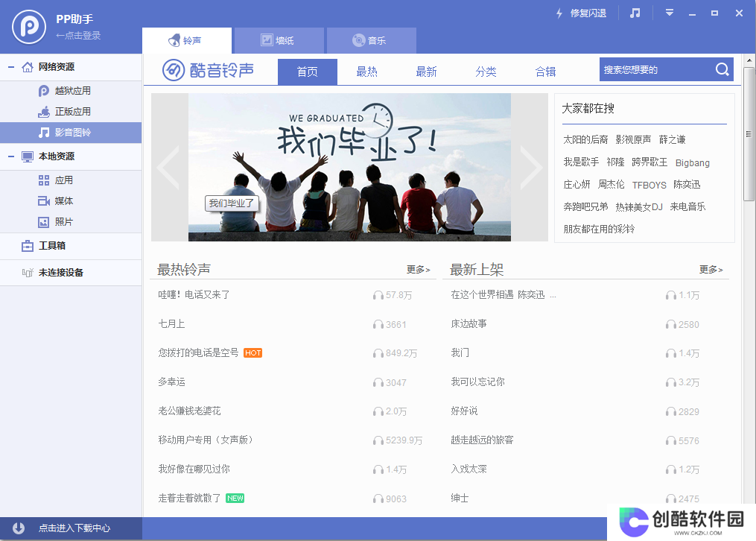Open 更多 for 最新上架
Viewport: 756px width, 541px height.
pyautogui.click(x=711, y=270)
